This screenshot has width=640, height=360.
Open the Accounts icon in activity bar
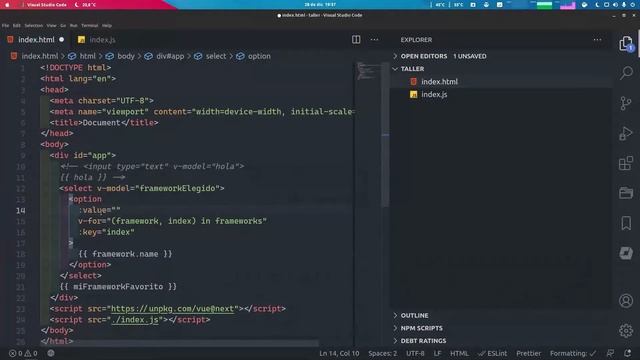point(626,301)
